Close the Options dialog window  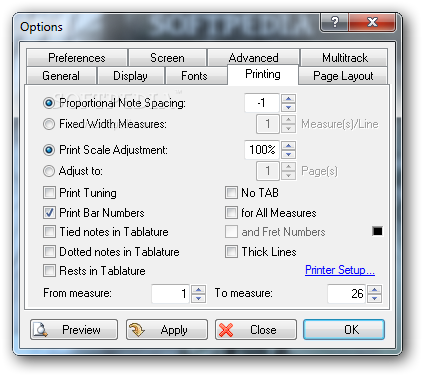(372, 22)
